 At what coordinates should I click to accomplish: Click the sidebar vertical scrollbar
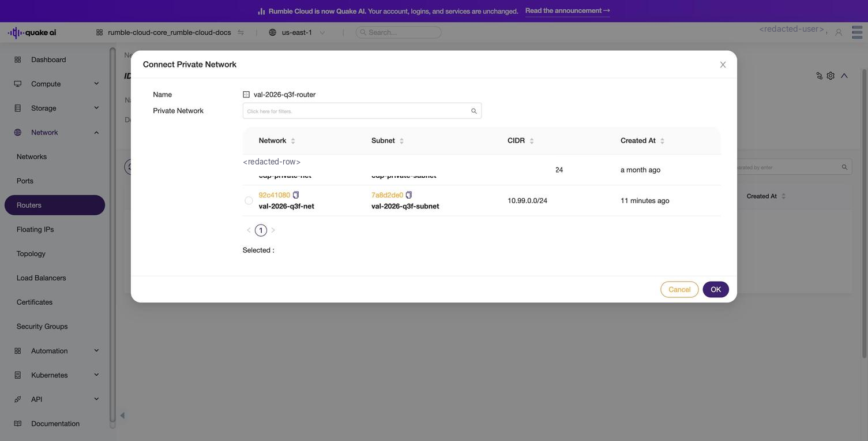click(x=112, y=237)
